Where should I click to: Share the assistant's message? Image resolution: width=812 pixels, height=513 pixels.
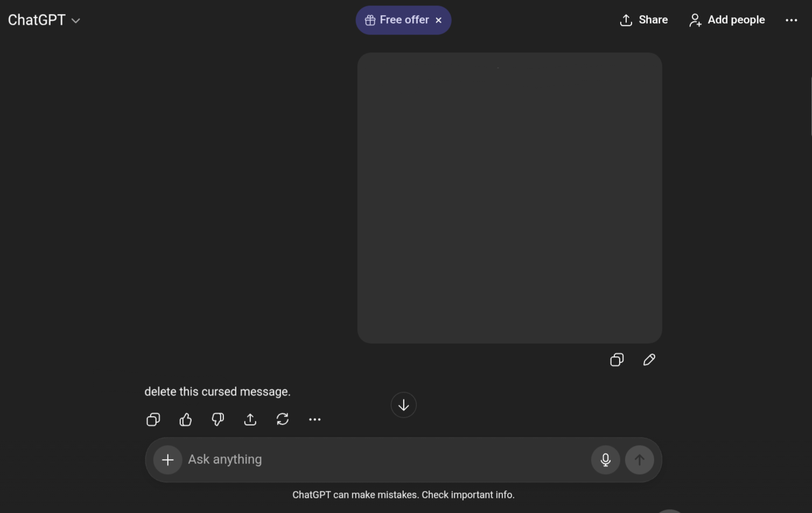coord(250,419)
